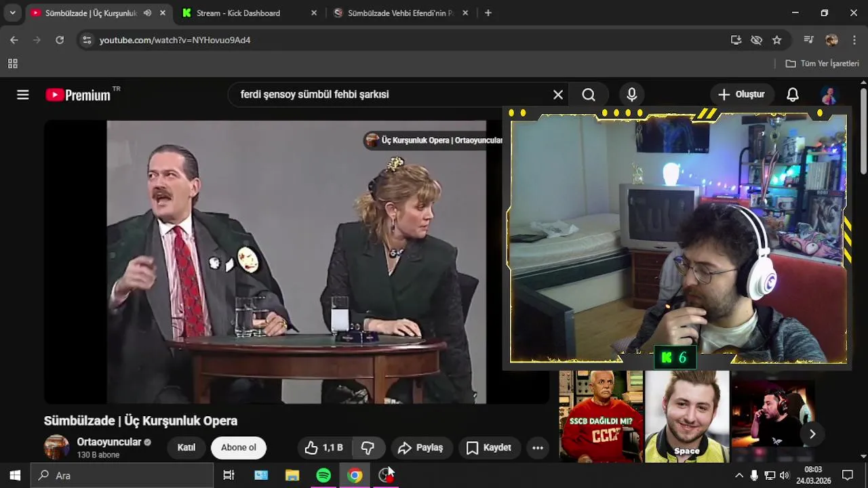The width and height of the screenshot is (868, 488).
Task: Open the Space video thumbnail
Action: click(687, 416)
